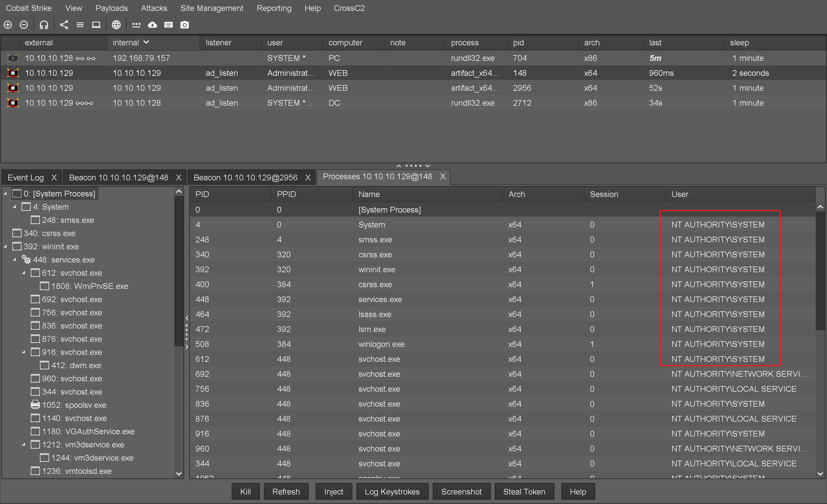Open the Site Management menu
This screenshot has width=827, height=504.
click(212, 8)
